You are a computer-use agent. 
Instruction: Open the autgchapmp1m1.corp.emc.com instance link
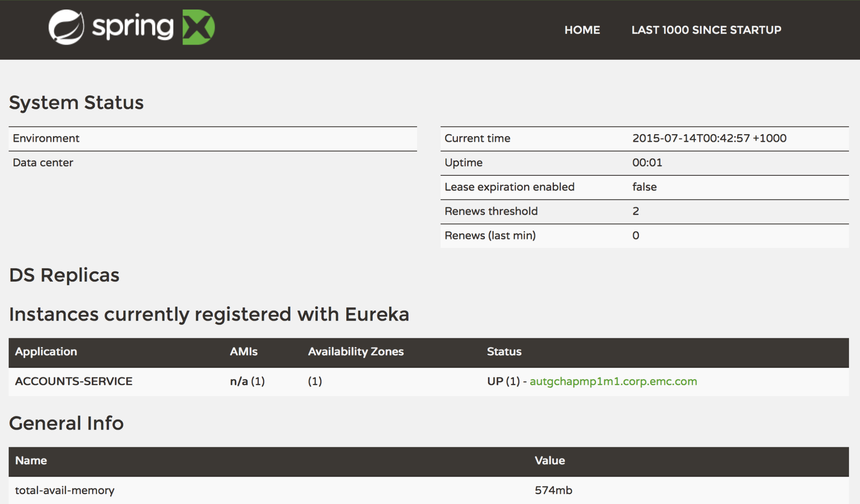pos(613,382)
